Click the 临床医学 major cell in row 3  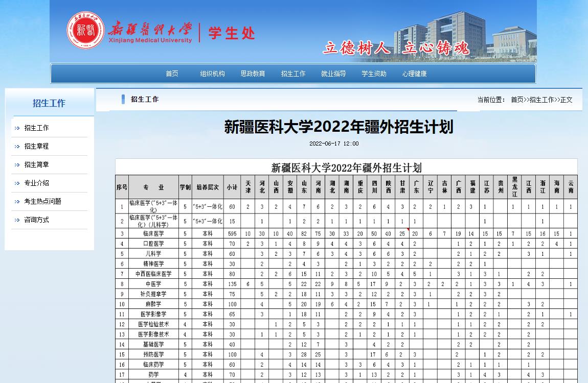coord(153,233)
